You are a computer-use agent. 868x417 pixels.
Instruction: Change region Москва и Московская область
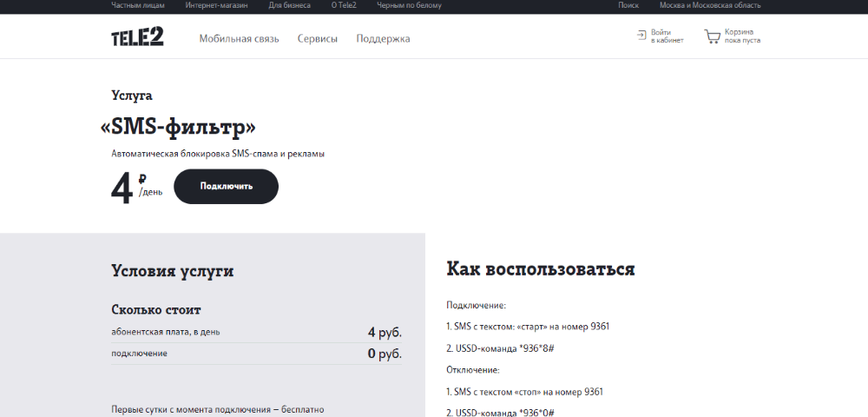(710, 5)
